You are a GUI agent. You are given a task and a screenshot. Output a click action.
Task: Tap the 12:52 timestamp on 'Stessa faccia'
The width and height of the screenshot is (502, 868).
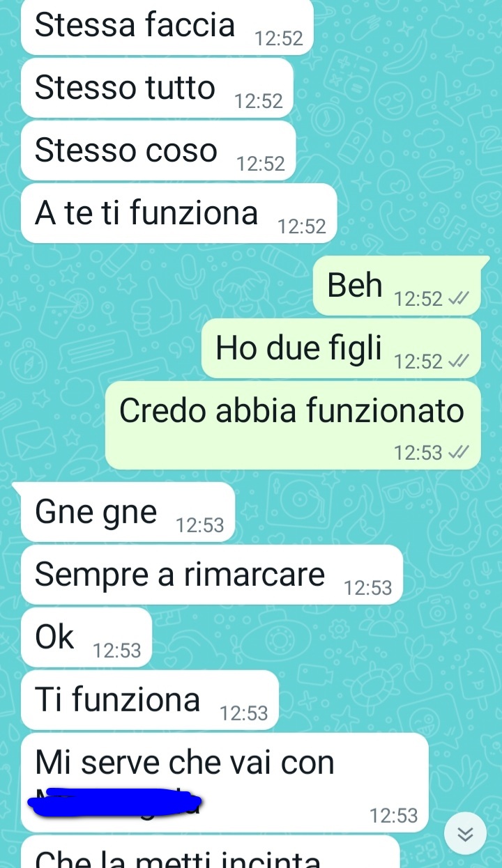click(279, 39)
